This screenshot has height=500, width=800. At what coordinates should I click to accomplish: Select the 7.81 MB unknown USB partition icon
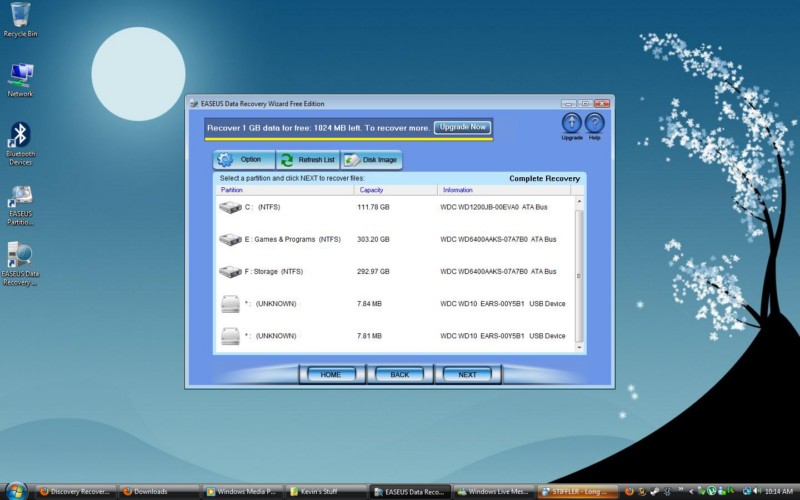230,336
